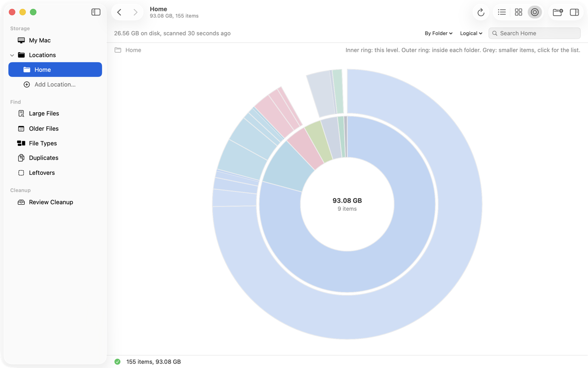Collapse the Locations group
This screenshot has width=588, height=368.
[12, 55]
